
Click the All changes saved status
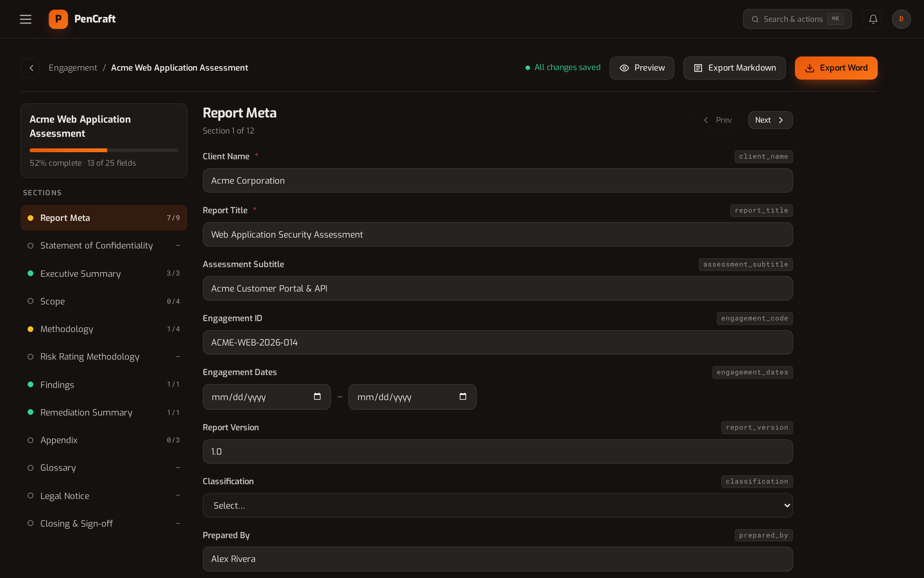(563, 68)
